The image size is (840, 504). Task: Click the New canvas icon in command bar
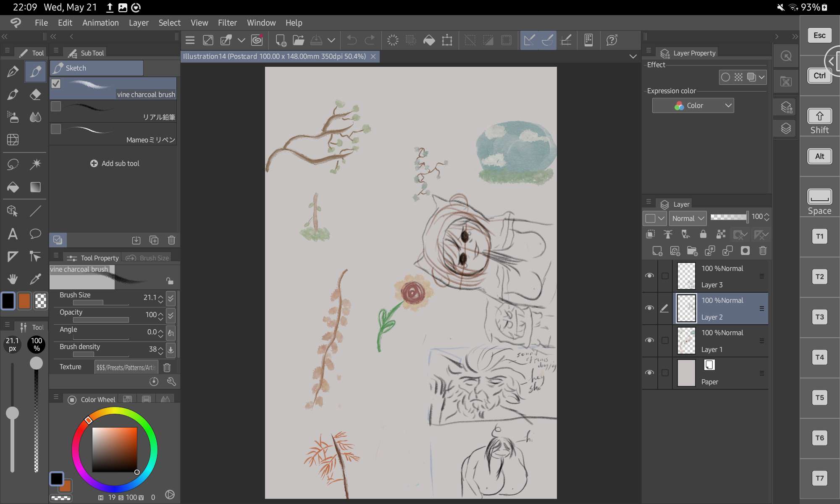pos(280,40)
